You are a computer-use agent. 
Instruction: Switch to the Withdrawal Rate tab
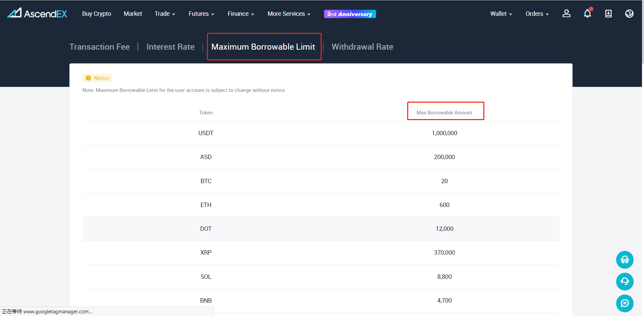[362, 47]
